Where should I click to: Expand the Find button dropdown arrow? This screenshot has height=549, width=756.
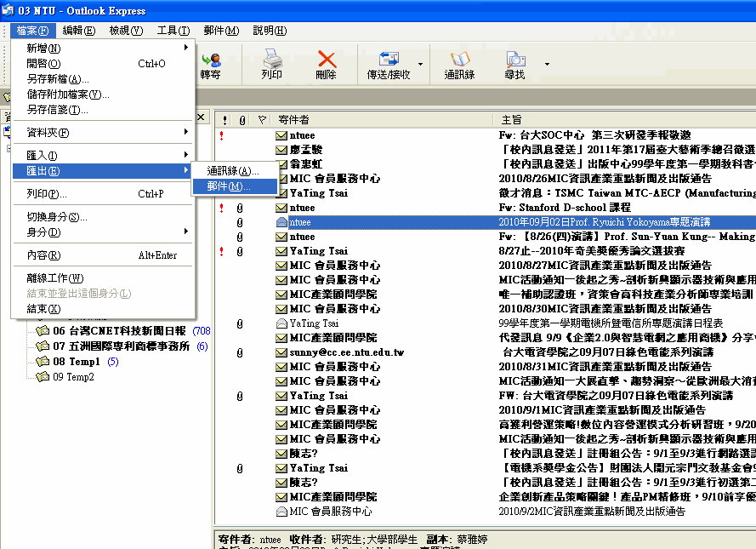click(x=547, y=64)
